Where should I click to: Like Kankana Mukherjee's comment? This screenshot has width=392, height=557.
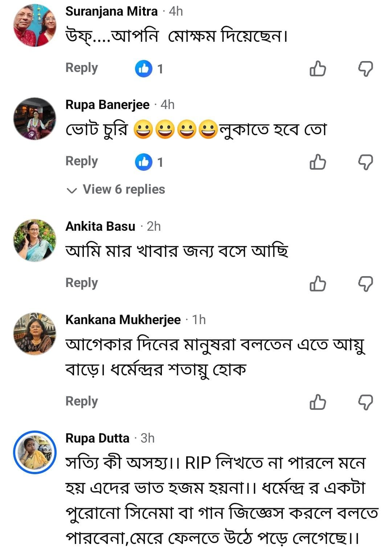click(x=318, y=402)
